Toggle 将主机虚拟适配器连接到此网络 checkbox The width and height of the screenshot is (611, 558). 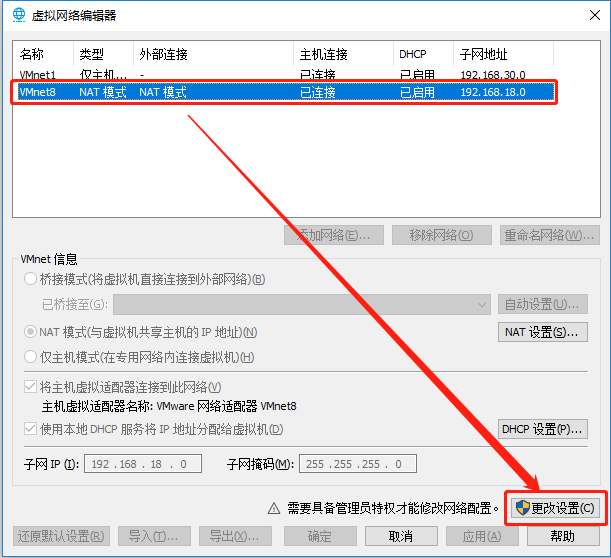(x=30, y=387)
